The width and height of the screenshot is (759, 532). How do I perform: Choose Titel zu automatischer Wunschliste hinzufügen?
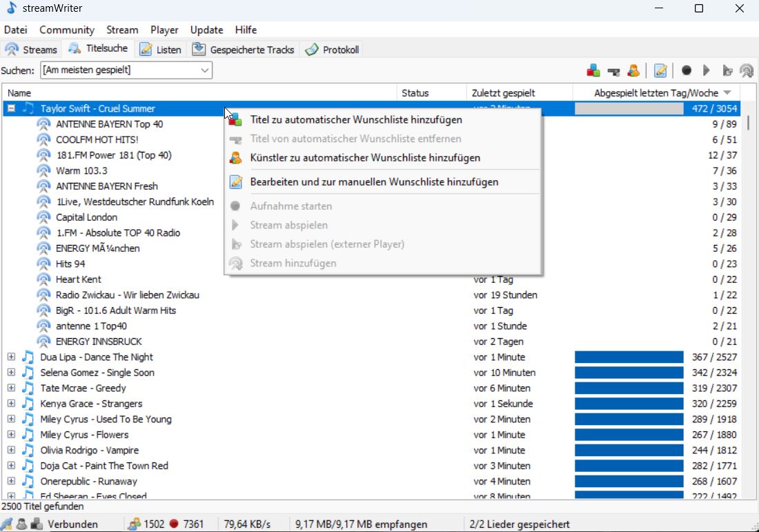pos(356,120)
